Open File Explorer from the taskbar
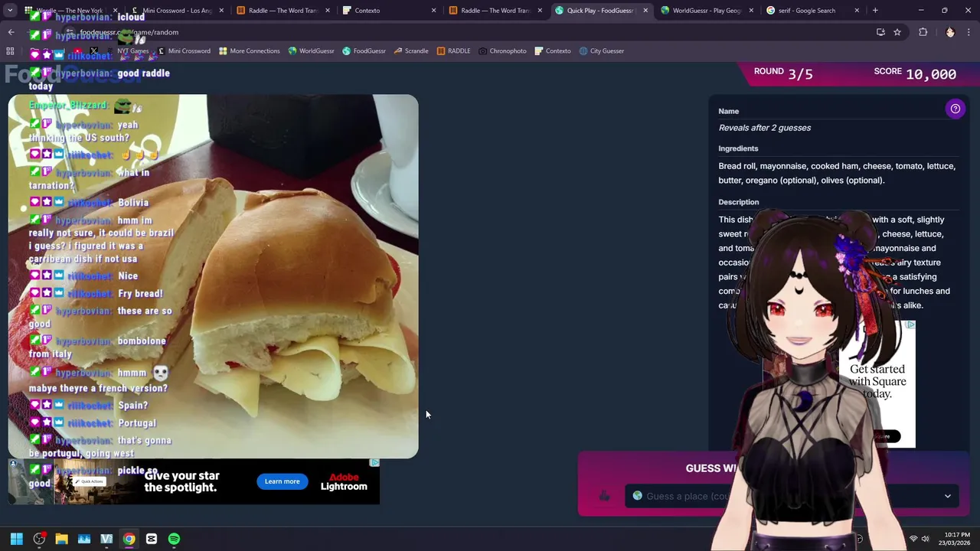980x551 pixels. 61,539
